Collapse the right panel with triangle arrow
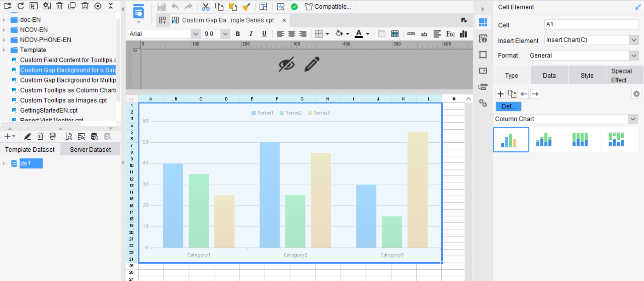Viewport: 644px width, 281px height. (483, 9)
